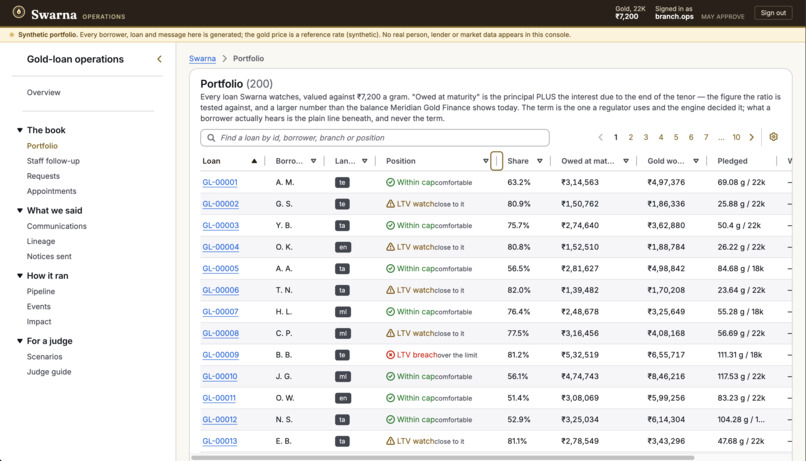Click warning icon in GL-00008 row
This screenshot has width=806, height=461.
click(x=390, y=333)
